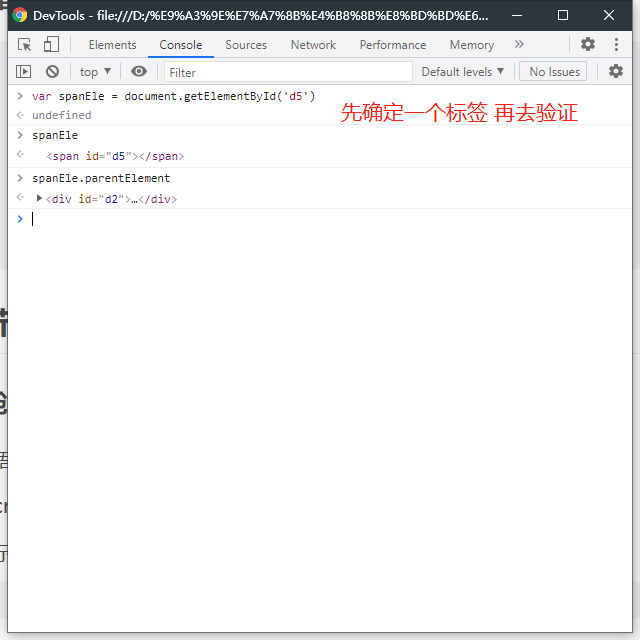640x640 pixels.
Task: Open the three-dot customize menu
Action: click(616, 44)
